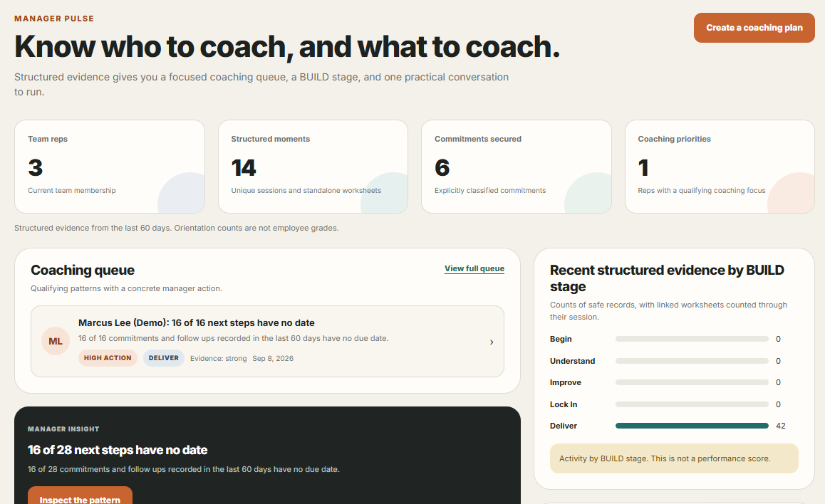
Task: Click Qualifying patterns with concrete manager action subtitle
Action: coord(126,288)
